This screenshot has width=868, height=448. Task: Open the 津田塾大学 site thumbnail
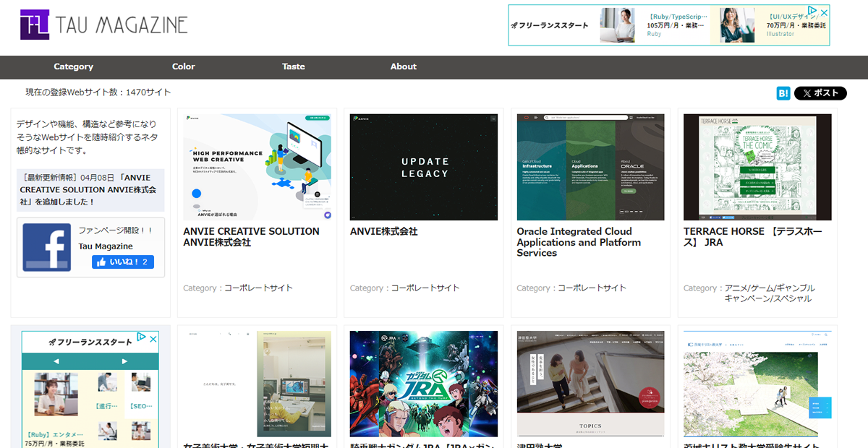point(590,384)
